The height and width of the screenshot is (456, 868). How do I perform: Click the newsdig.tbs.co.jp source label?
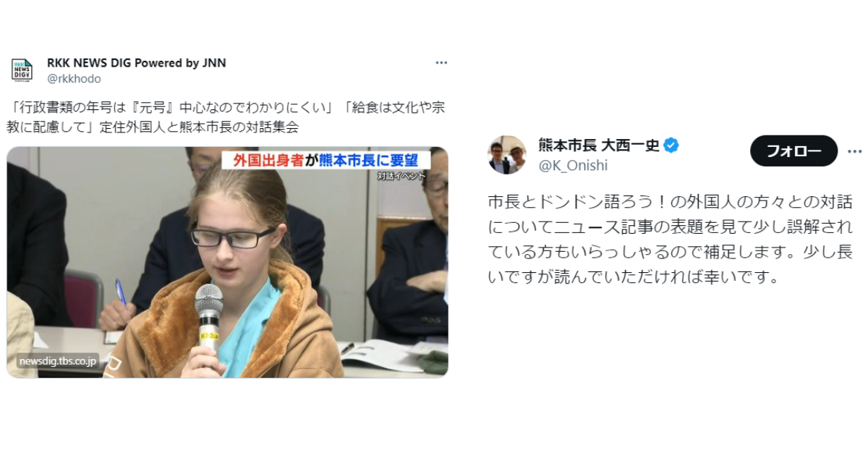click(58, 361)
